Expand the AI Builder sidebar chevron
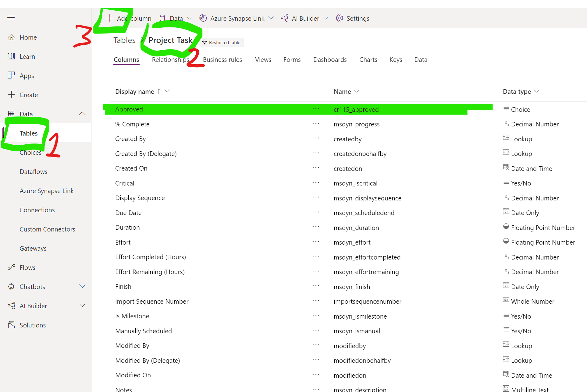 [x=82, y=305]
